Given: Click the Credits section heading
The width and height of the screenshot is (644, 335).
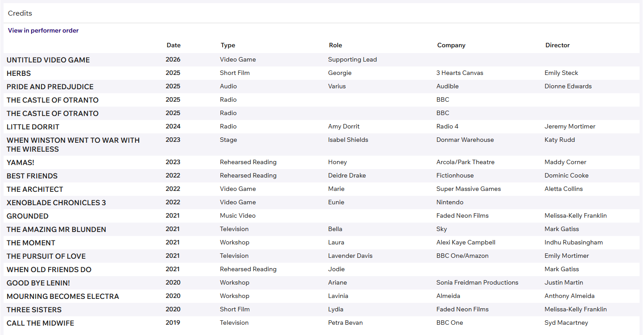Looking at the screenshot, I should coord(20,13).
